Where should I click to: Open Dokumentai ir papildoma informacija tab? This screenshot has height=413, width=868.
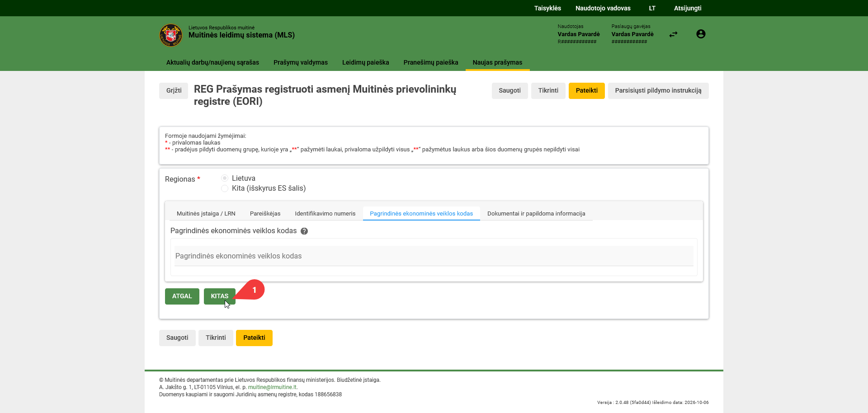pos(536,213)
